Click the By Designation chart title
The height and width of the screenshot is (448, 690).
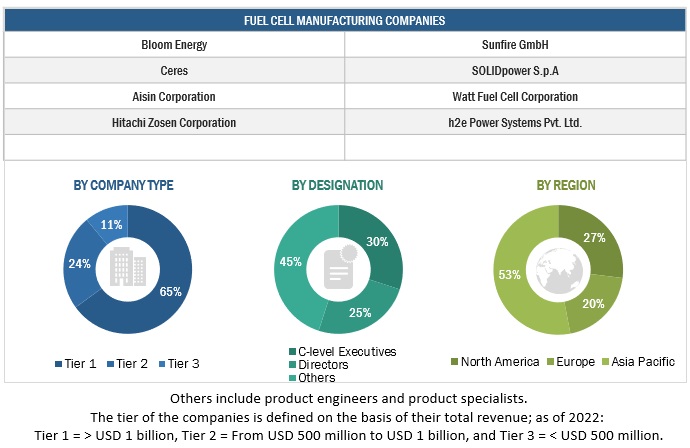coord(337,185)
